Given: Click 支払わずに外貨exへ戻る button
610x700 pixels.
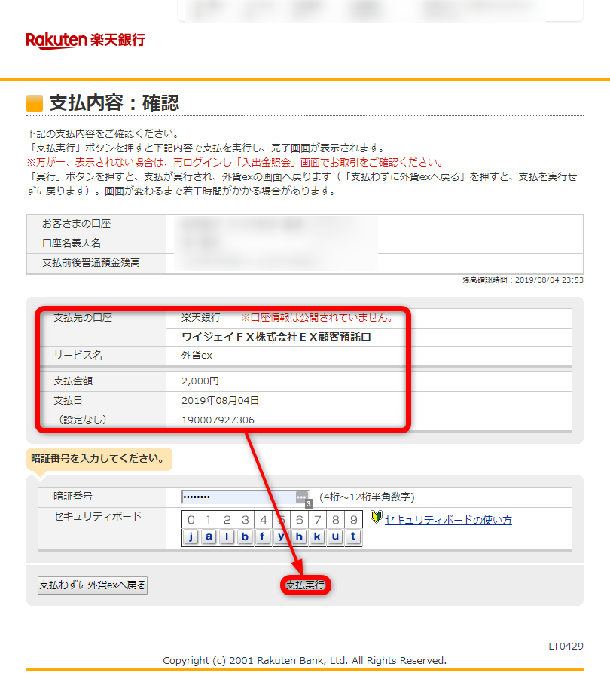Looking at the screenshot, I should (93, 585).
